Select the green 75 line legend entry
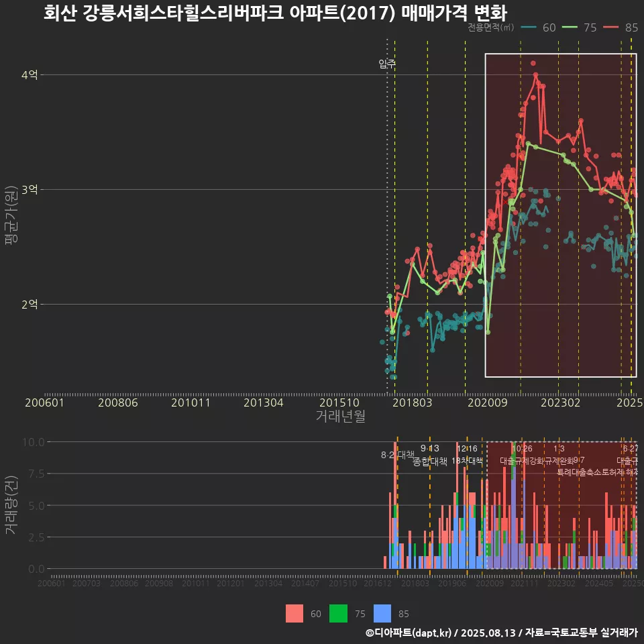The height and width of the screenshot is (644, 644). (x=579, y=28)
